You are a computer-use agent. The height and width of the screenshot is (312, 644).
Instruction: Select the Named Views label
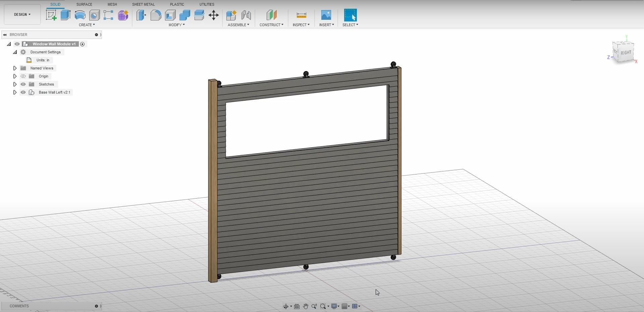click(42, 68)
